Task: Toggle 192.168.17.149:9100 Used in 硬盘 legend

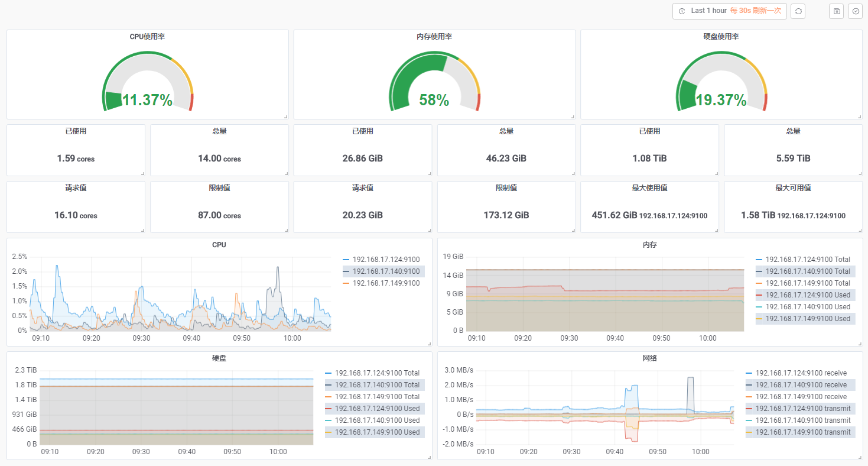Action: 378,432
